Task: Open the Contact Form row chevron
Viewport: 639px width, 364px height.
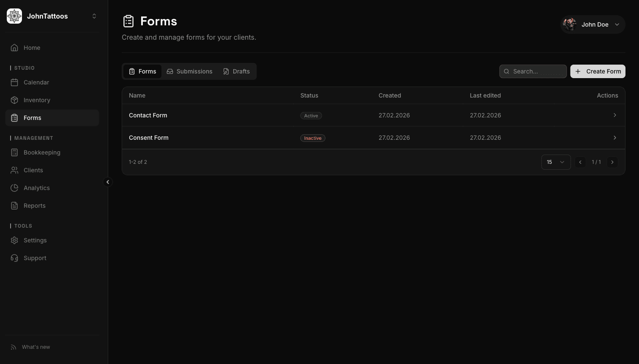Action: pos(614,115)
